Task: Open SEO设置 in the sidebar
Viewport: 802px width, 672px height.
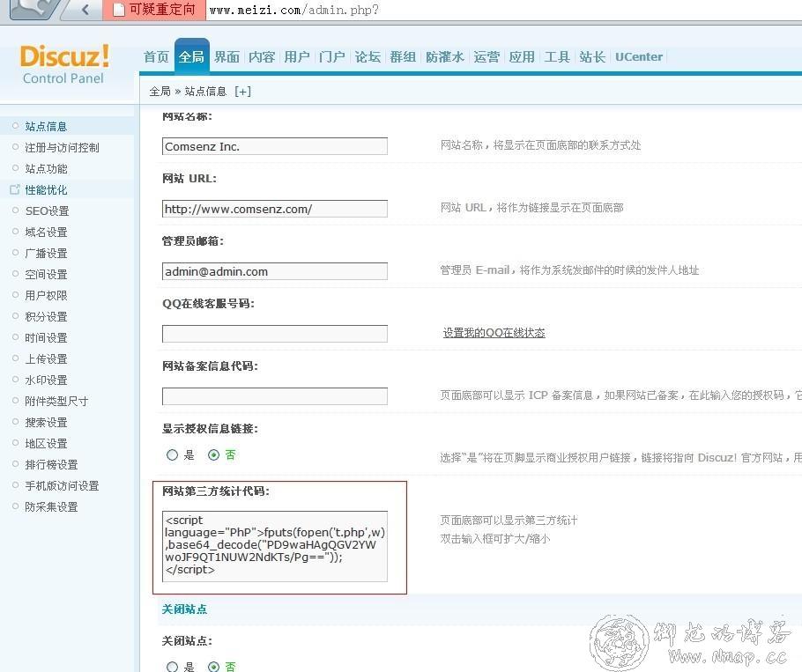Action: click(x=47, y=211)
